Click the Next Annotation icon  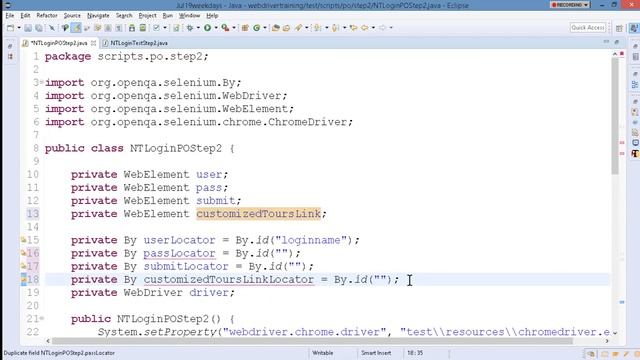317,28
